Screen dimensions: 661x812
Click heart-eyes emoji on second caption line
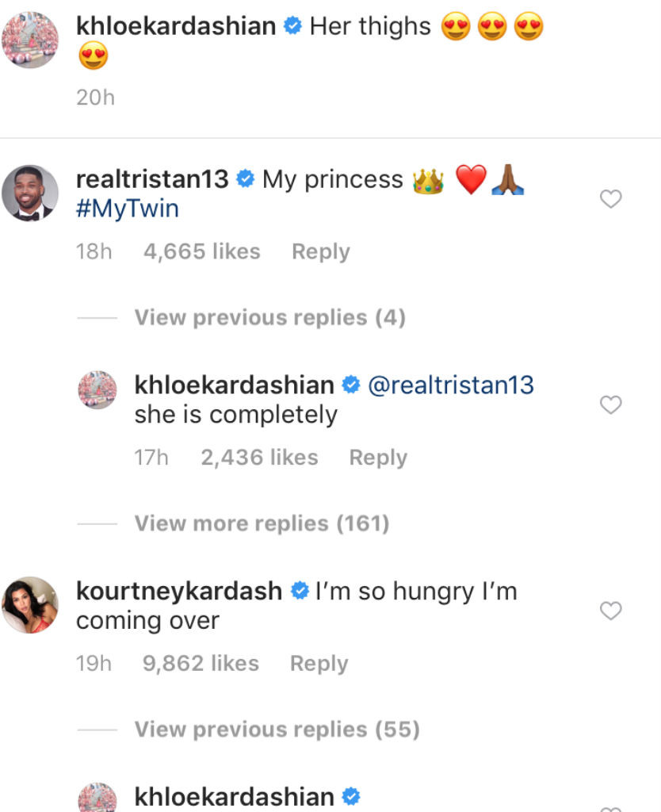point(93,56)
